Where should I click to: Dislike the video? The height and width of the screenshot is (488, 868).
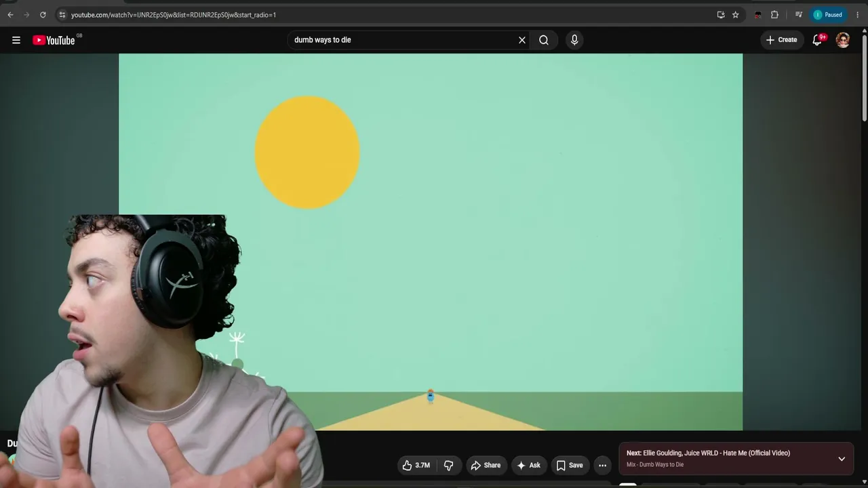pyautogui.click(x=448, y=466)
